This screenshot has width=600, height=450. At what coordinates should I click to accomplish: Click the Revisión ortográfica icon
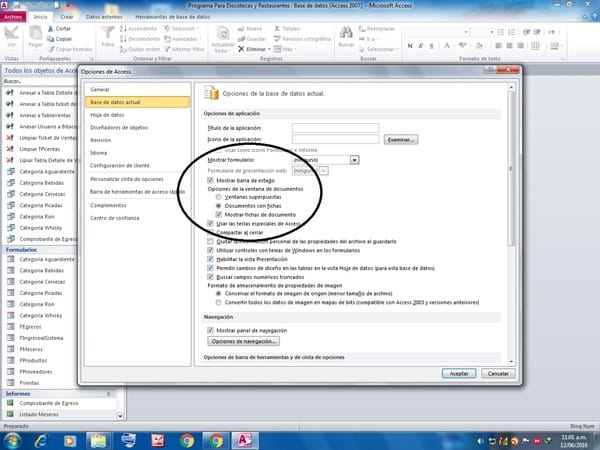tap(277, 39)
